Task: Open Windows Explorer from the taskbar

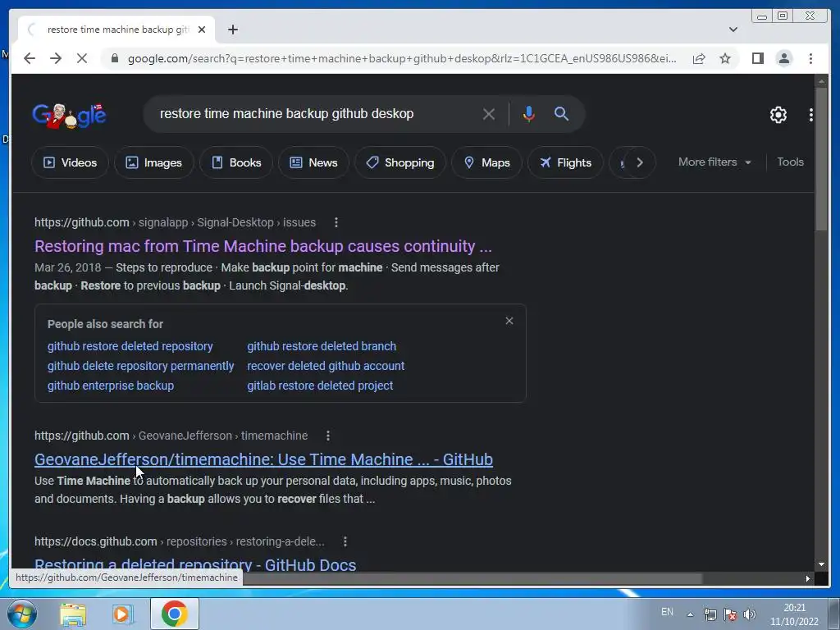Action: pos(73,614)
